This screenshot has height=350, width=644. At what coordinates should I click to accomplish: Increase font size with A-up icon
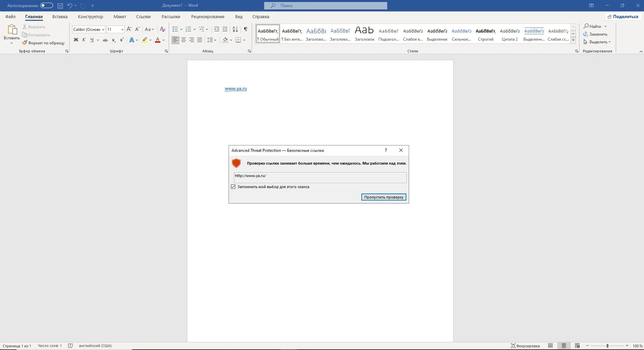coord(129,29)
